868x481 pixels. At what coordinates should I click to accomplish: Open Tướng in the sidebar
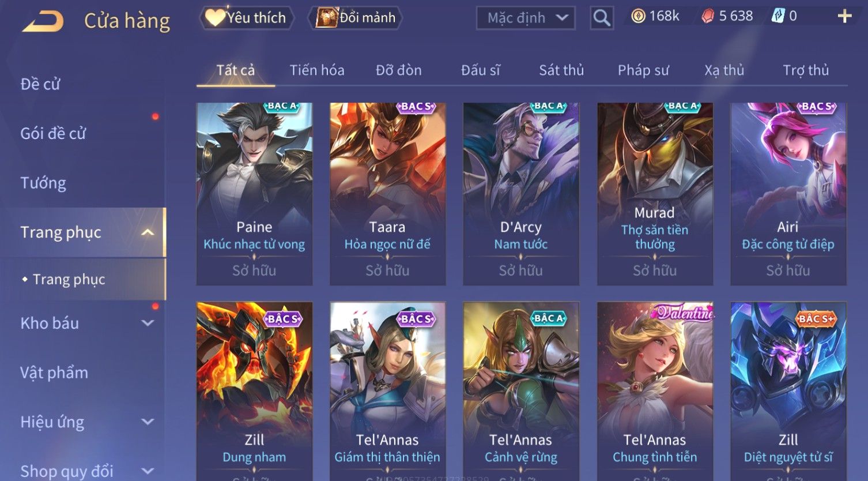click(43, 183)
